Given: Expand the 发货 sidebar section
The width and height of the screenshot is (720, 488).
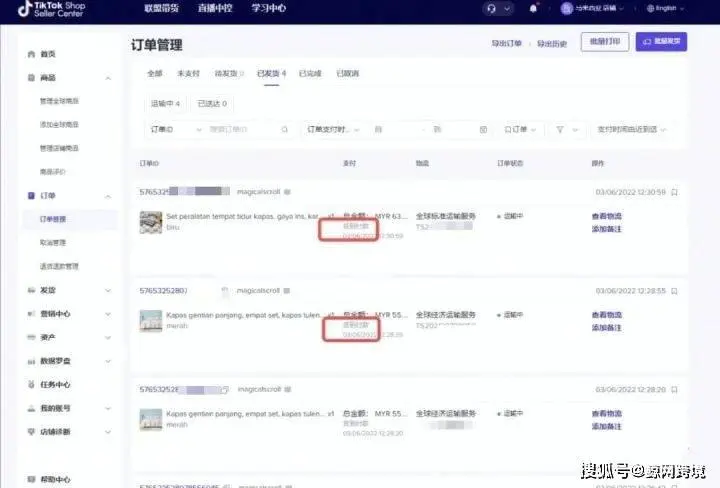Looking at the screenshot, I should tap(108, 291).
